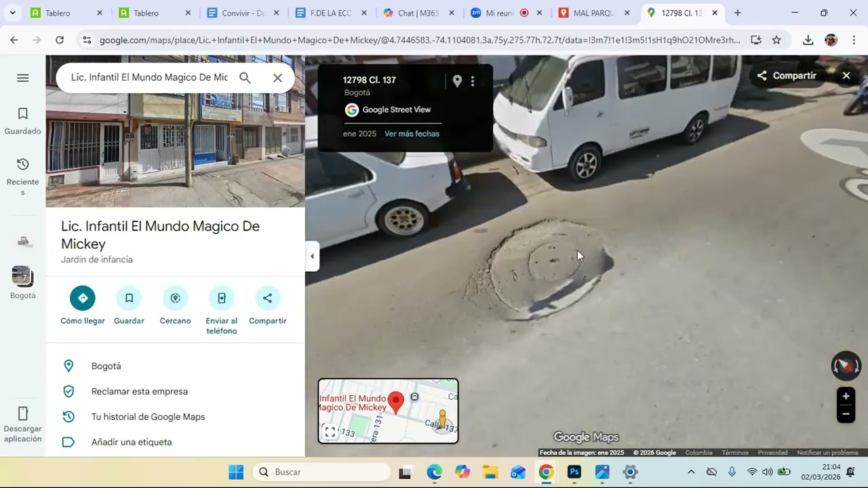This screenshot has width=868, height=488.
Task: Click the minimap in Street View
Action: [388, 411]
